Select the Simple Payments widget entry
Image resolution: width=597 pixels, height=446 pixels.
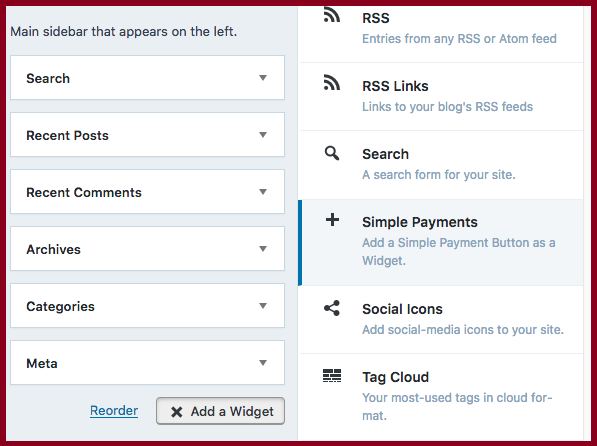441,243
